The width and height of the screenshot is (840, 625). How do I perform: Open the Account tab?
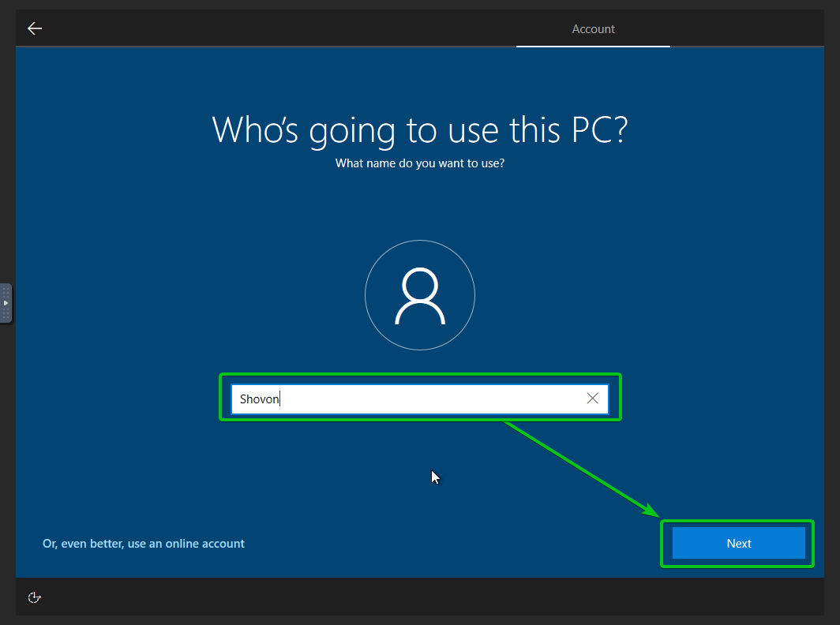pos(593,29)
